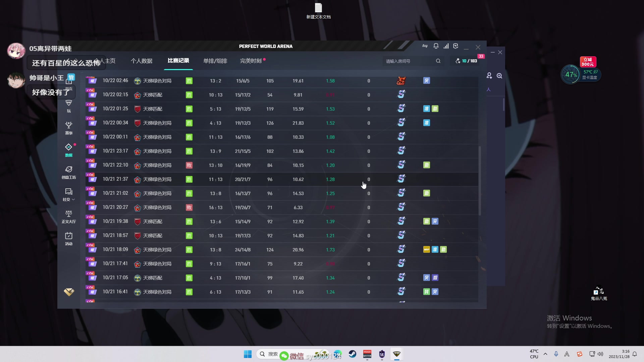Click the 47% performance monitor widget

click(x=571, y=74)
